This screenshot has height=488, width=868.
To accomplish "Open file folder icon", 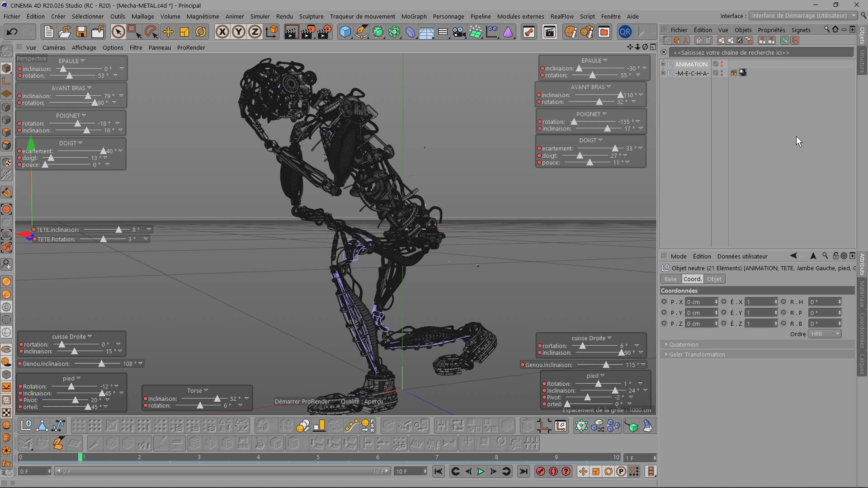I will click(x=65, y=32).
